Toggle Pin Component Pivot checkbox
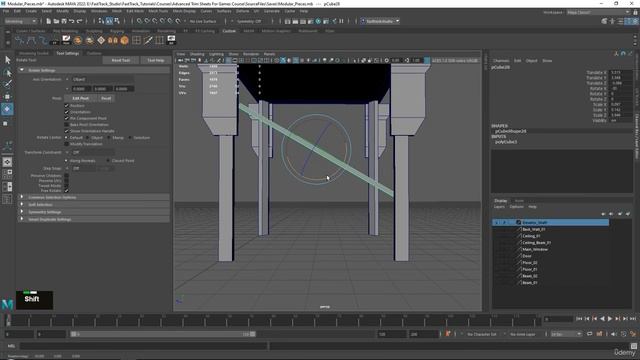640x360 pixels. (67, 118)
